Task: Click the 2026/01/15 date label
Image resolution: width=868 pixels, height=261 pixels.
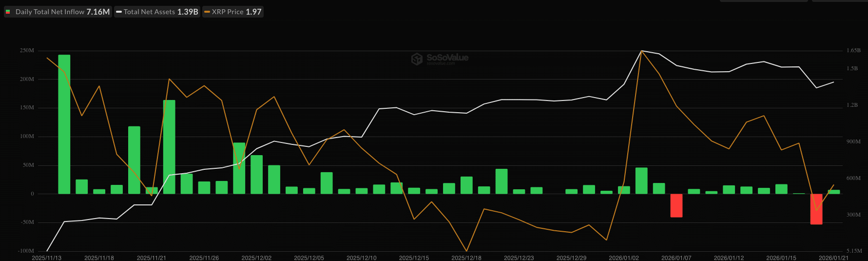Action: click(781, 258)
